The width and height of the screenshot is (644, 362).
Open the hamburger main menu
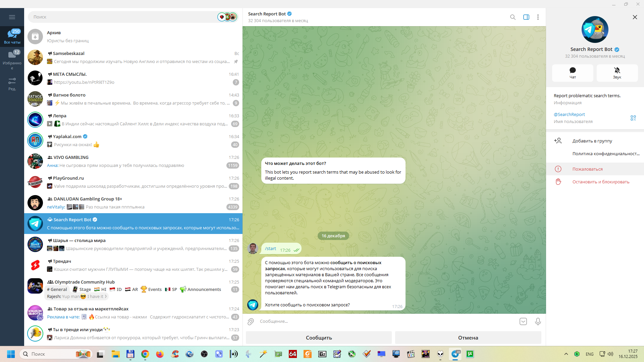(12, 17)
